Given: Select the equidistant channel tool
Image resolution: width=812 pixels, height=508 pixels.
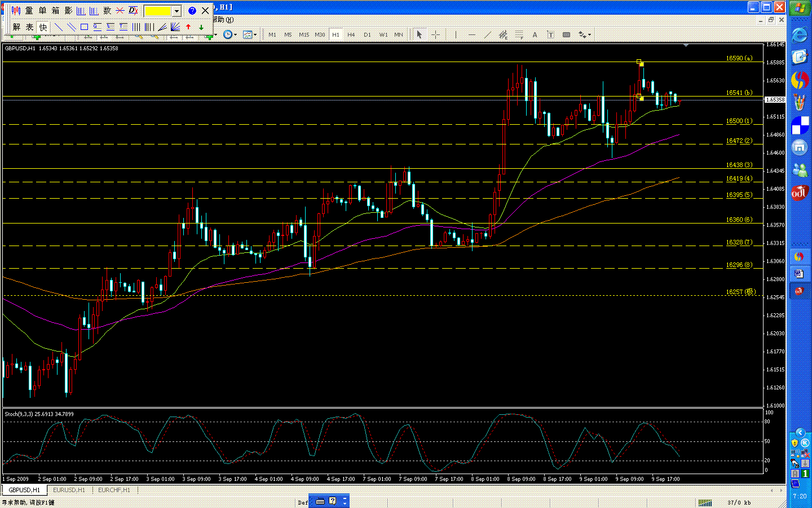Looking at the screenshot, I should pyautogui.click(x=503, y=34).
